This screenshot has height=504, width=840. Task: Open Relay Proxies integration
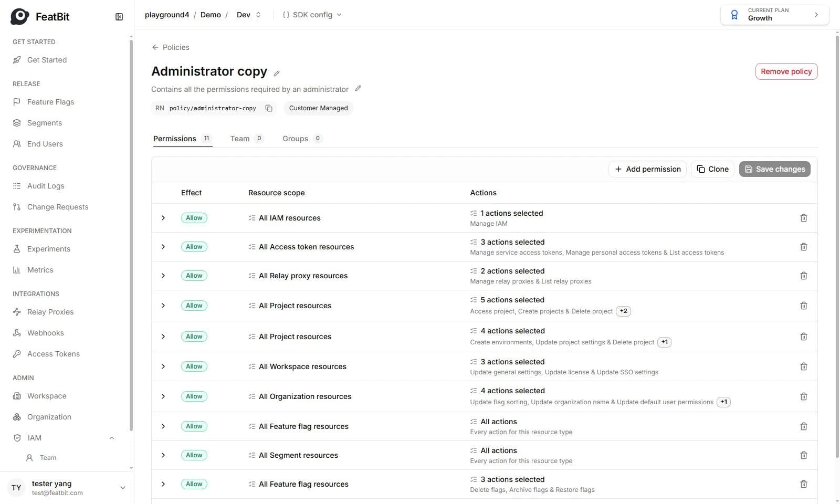[50, 312]
